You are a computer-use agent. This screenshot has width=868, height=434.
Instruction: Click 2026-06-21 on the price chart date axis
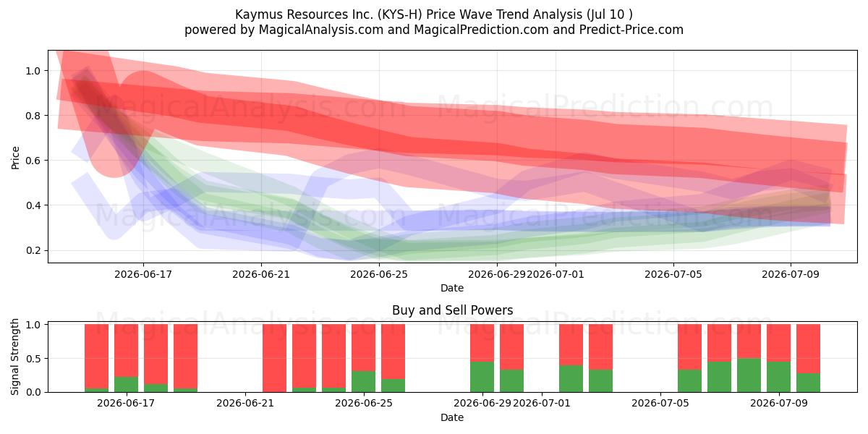[261, 274]
